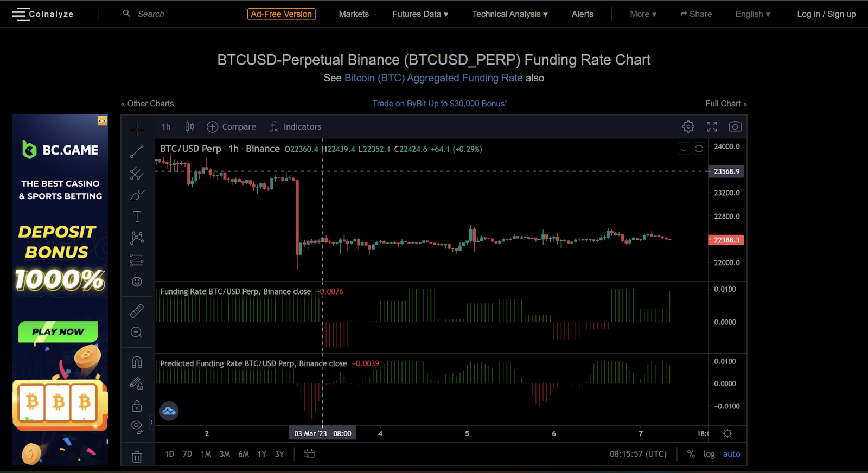Click the 22388.3 current price label
Screen dimensions: 868x473
tap(726, 240)
